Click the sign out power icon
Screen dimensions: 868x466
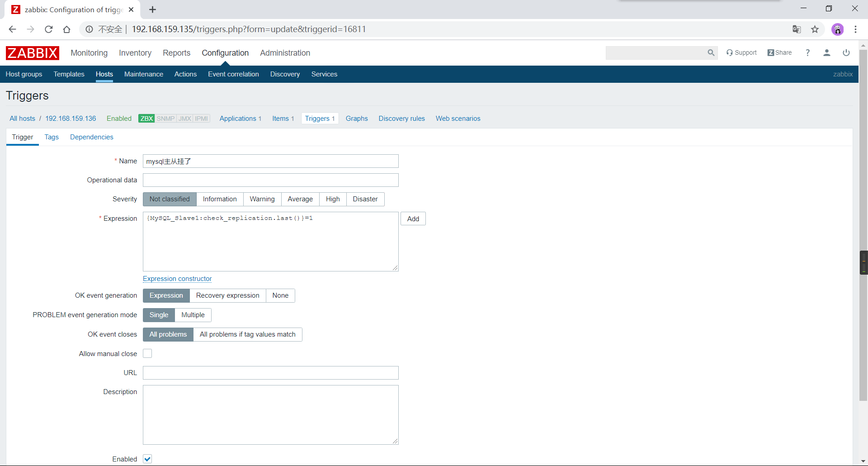846,53
